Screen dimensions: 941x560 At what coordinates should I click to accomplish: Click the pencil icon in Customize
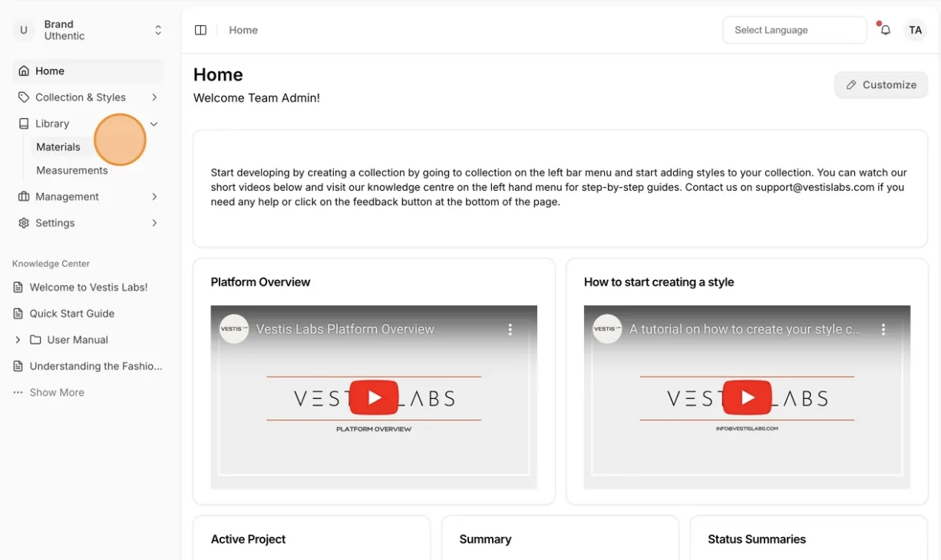tap(851, 85)
